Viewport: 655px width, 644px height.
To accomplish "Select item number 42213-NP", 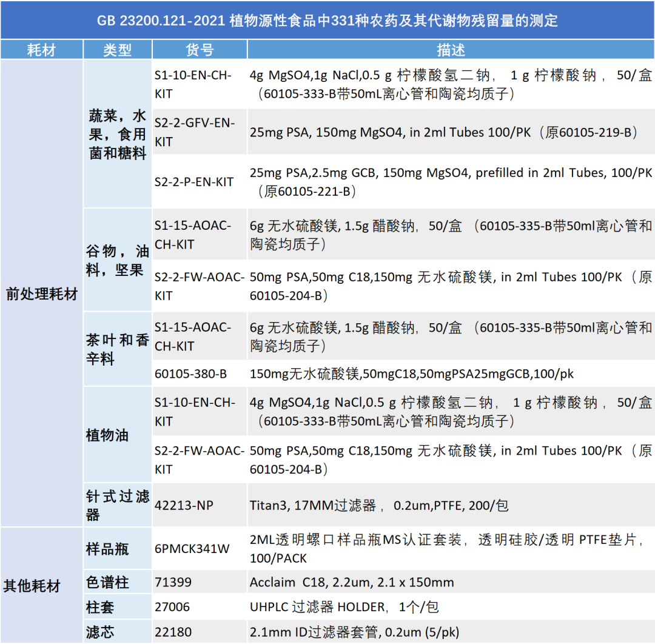I will point(184,505).
